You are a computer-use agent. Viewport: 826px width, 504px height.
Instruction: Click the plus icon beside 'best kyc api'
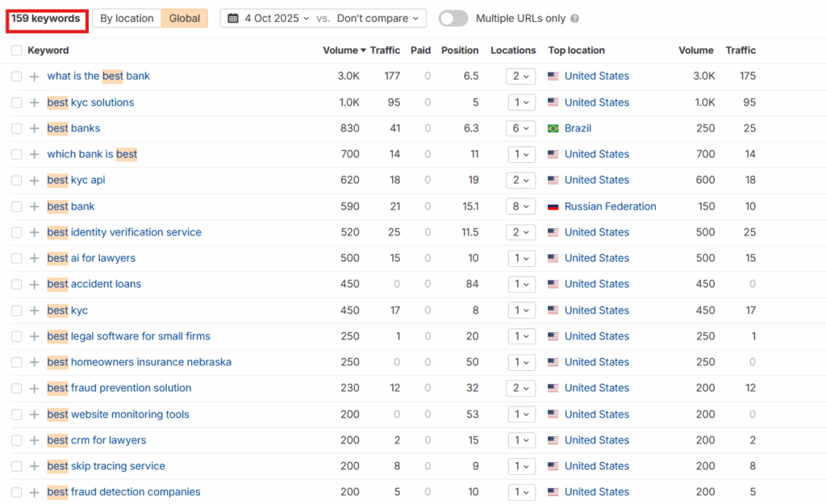click(34, 181)
